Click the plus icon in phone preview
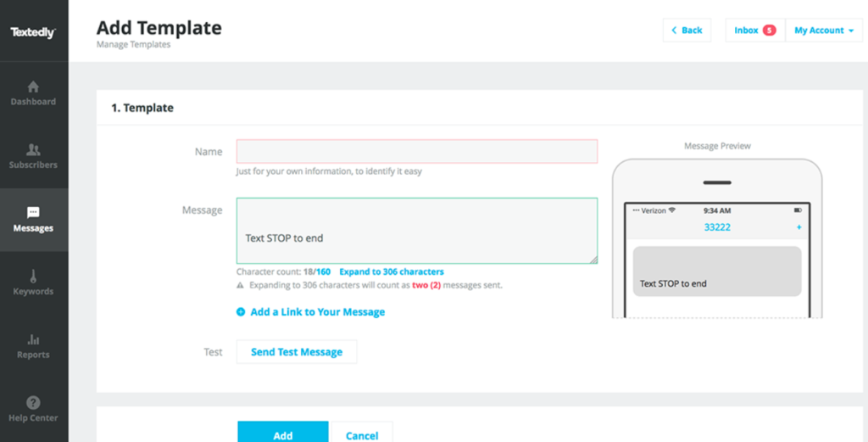The image size is (868, 442). (798, 227)
